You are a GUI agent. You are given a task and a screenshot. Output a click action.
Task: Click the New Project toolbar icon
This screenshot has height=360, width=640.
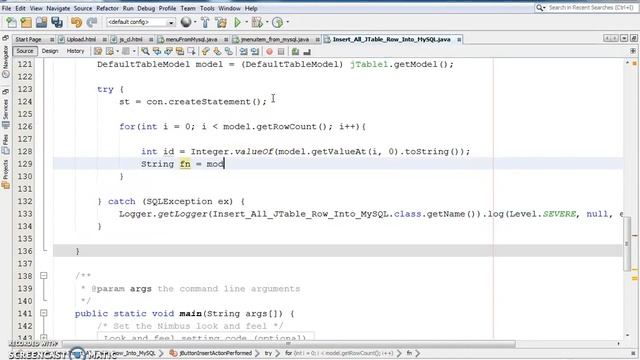27,22
